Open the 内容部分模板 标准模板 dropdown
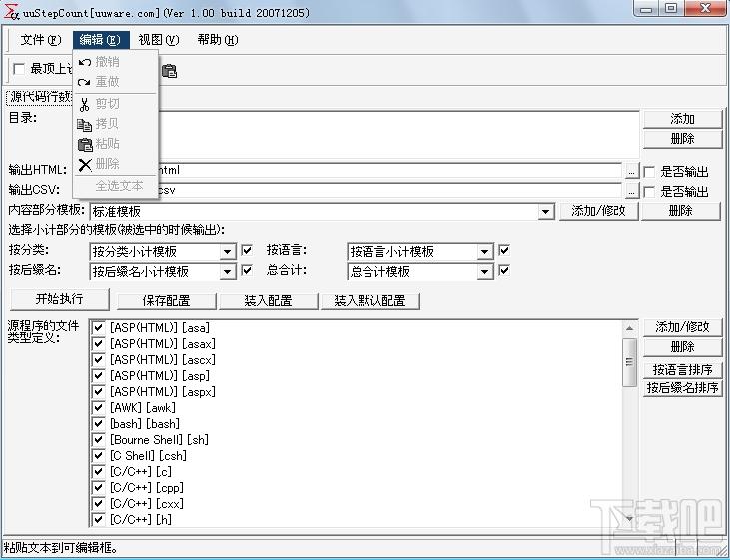 (x=545, y=212)
